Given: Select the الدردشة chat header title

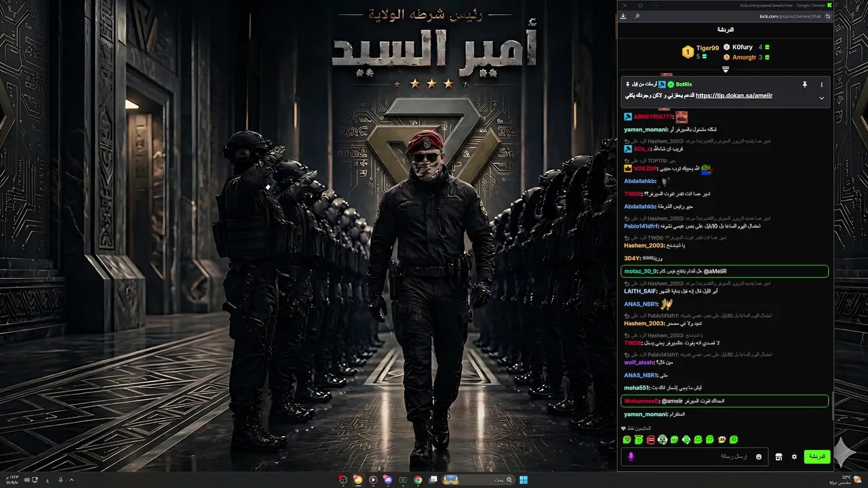Looking at the screenshot, I should point(726,30).
